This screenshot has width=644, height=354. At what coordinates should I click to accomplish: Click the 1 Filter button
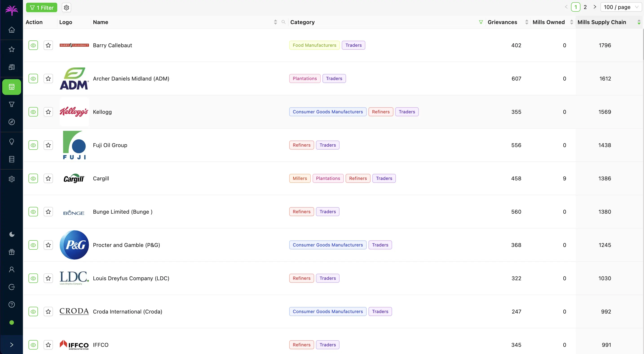tap(42, 7)
